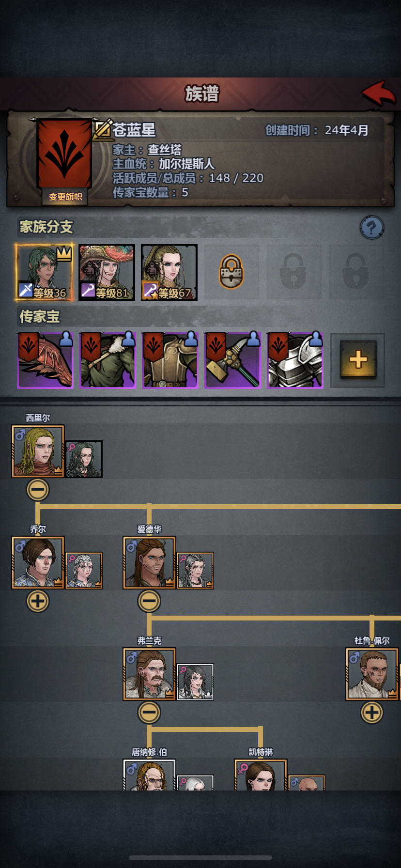The height and width of the screenshot is (868, 401).
Task: Select the silver plate armor heirloom
Action: [295, 360]
